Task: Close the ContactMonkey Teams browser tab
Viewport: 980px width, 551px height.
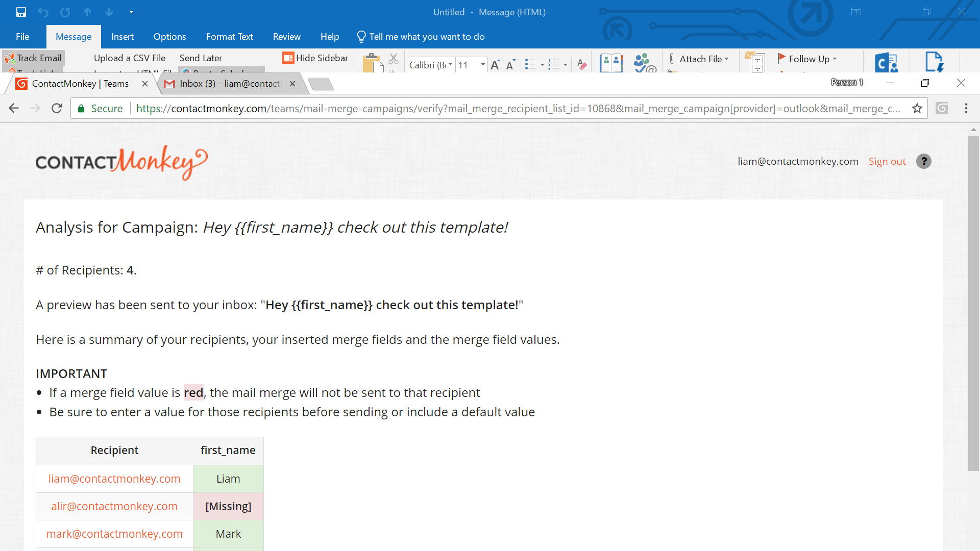Action: (145, 84)
